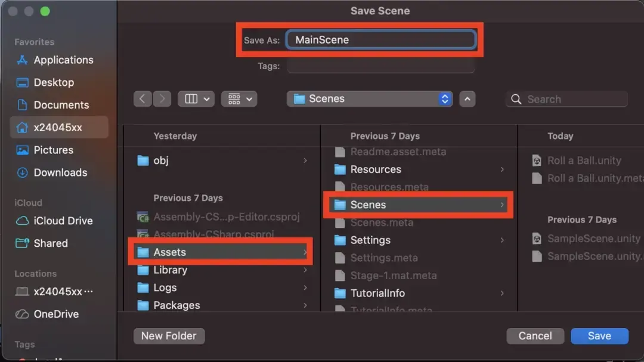Collapse the dialog with the chevron button

[x=468, y=99]
